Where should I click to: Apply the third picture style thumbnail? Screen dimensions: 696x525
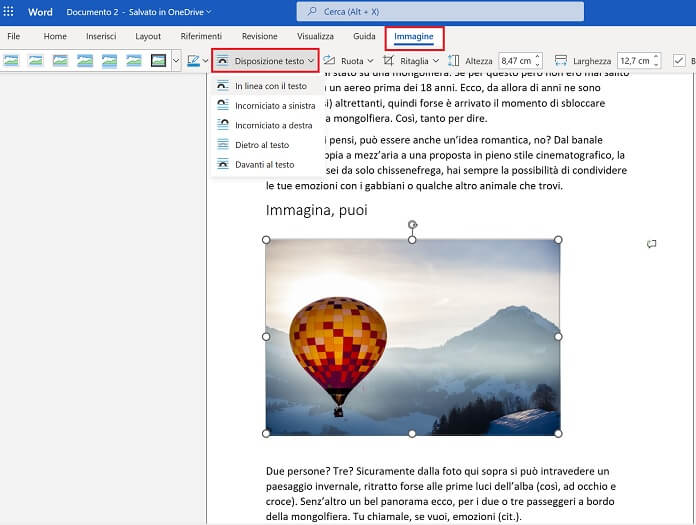click(60, 61)
